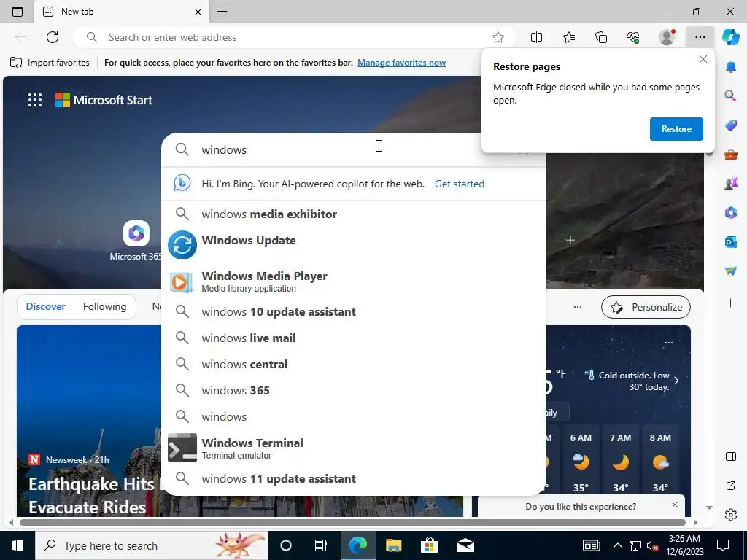Select suggestion windows 11 update assistant
Screen dimensions: 747x560
pos(354,478)
